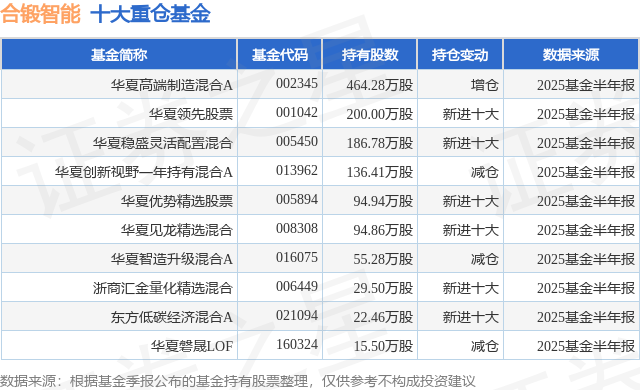This screenshot has width=640, height=390.
Task: Select the 持有股数 column header
Action: 370,55
